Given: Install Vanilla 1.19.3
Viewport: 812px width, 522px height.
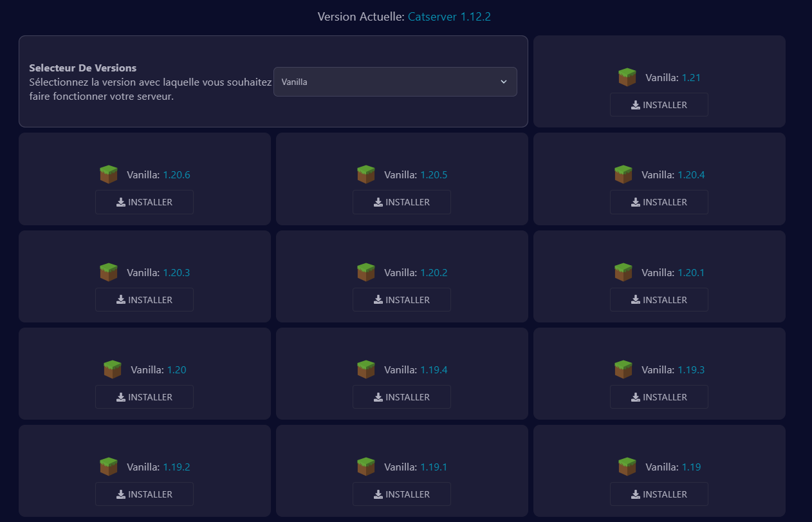Looking at the screenshot, I should pyautogui.click(x=659, y=397).
